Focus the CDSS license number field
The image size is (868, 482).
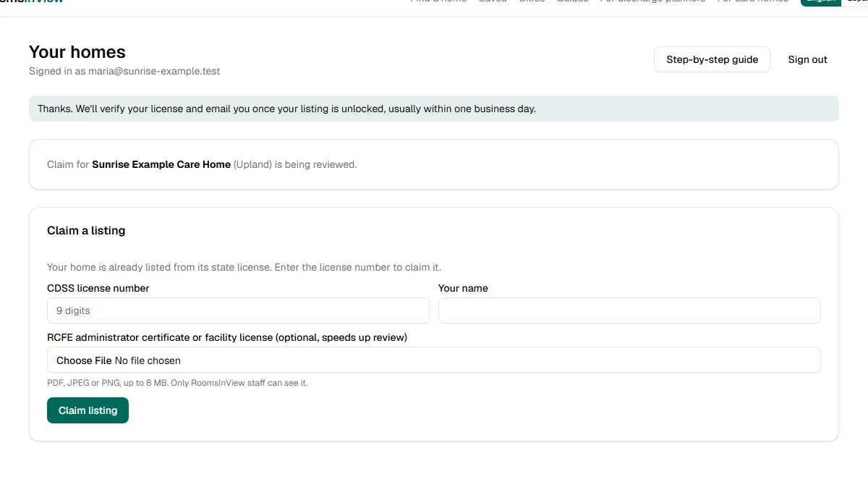[x=238, y=310]
